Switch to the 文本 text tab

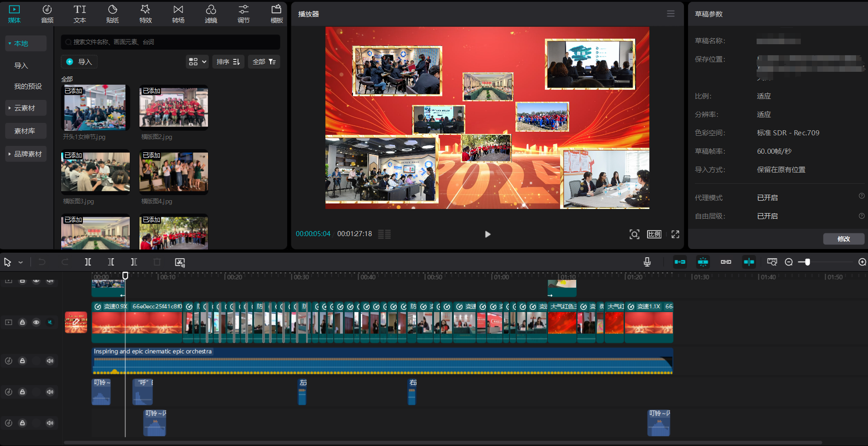click(80, 14)
